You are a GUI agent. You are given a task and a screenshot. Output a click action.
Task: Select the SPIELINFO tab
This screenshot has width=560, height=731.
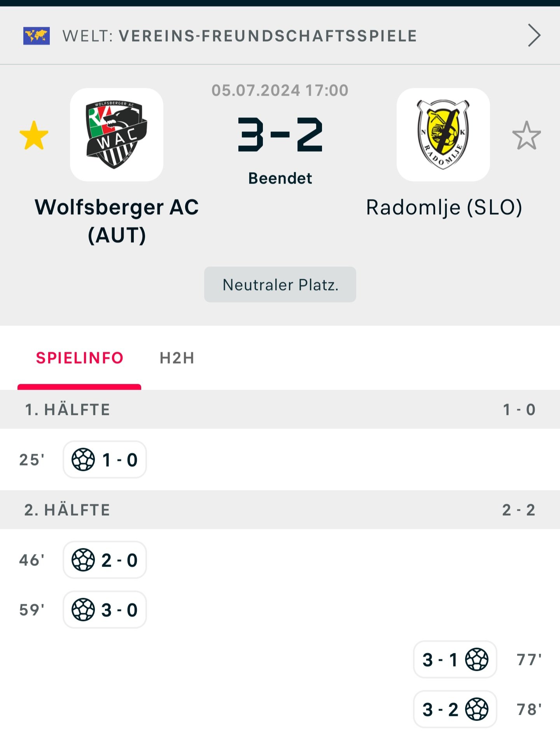pyautogui.click(x=79, y=358)
